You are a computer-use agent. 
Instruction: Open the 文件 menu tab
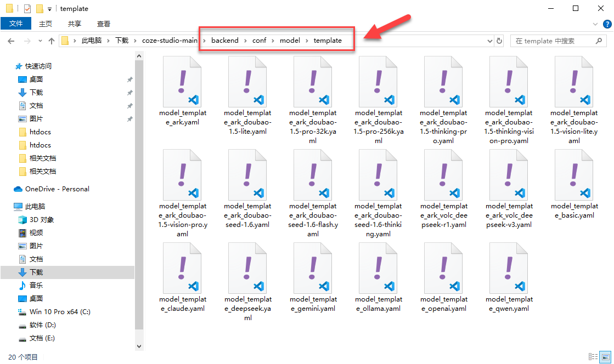coord(16,24)
